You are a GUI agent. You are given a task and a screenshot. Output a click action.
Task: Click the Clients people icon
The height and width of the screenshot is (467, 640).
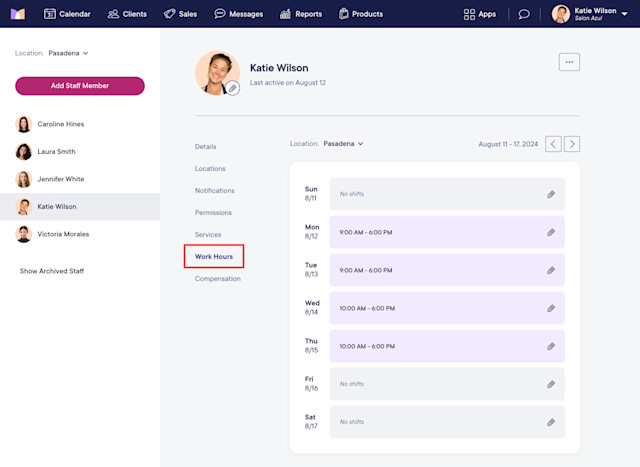coord(113,14)
